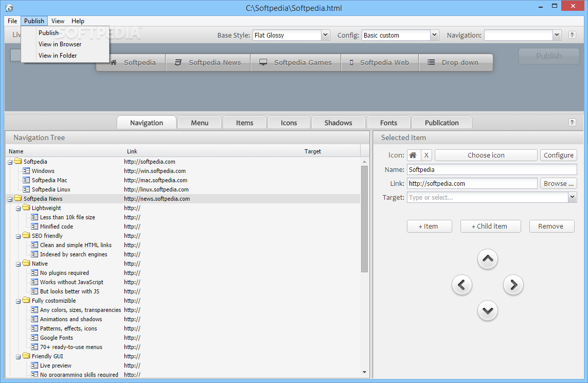Open the Config dropdown
This screenshot has height=383, width=588.
[434, 35]
